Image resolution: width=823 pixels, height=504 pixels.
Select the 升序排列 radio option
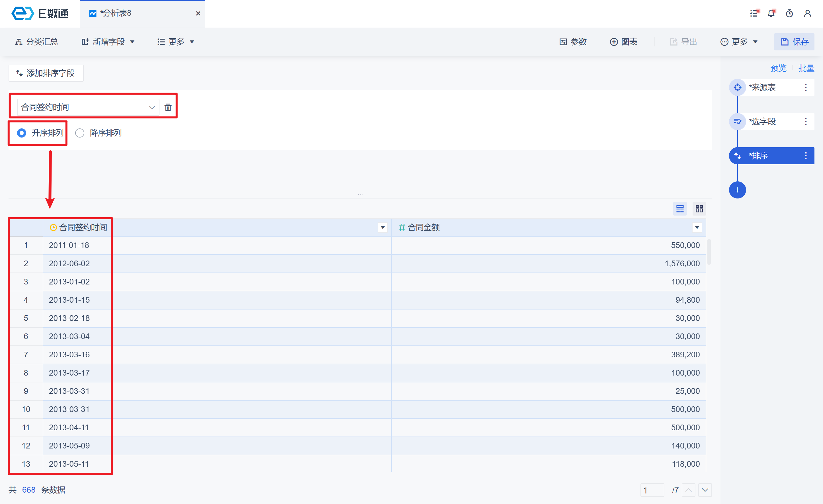[x=22, y=133]
